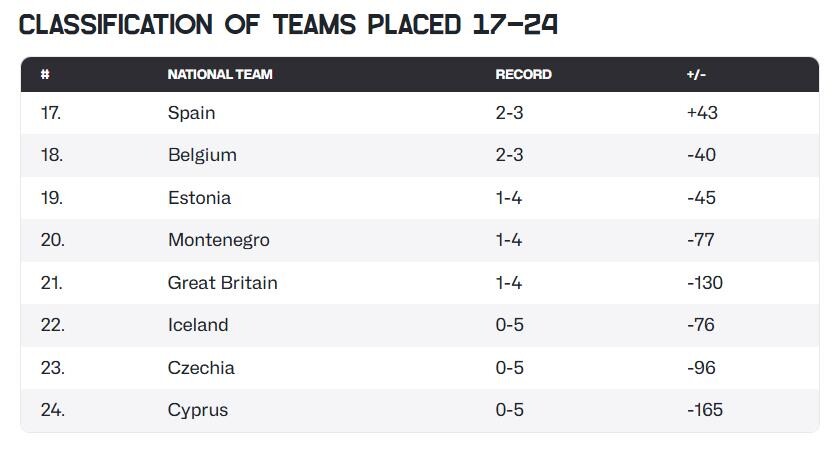
Task: Click Spain's +43 point differential
Action: [702, 113]
